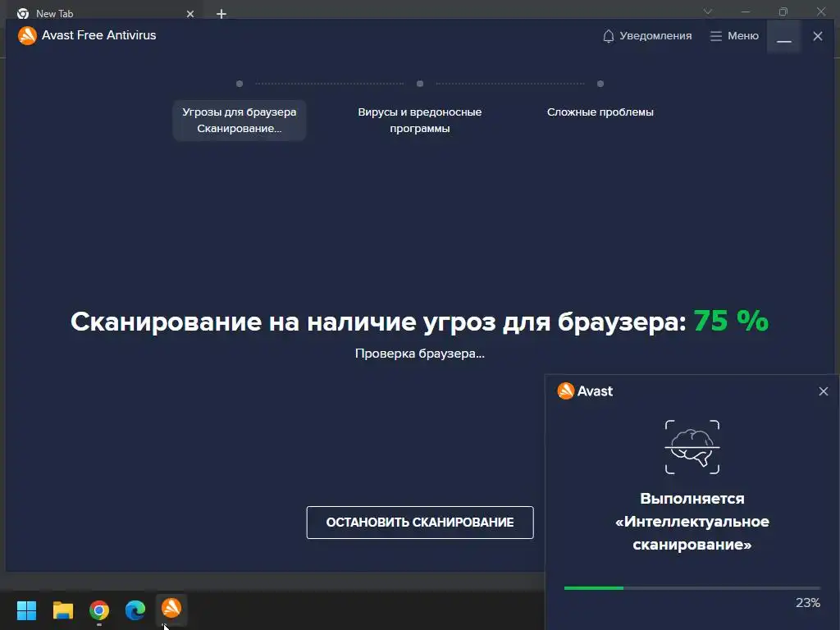The image size is (840, 630).
Task: Click the Avast icon on the taskbar
Action: (x=171, y=609)
